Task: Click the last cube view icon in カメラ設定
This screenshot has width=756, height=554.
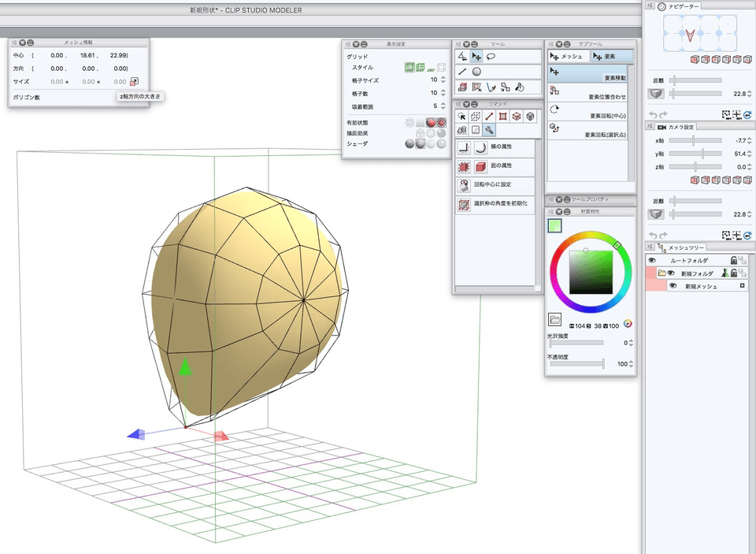Action: point(747,180)
